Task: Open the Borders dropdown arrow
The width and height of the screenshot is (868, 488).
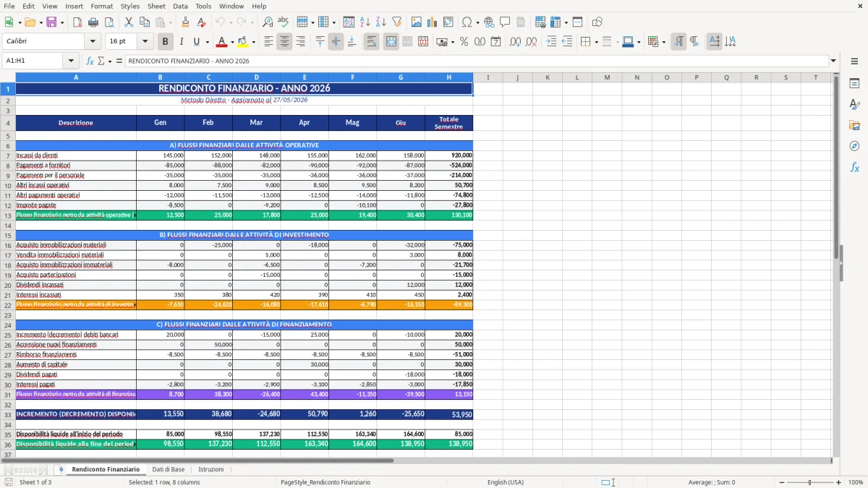Action: click(x=595, y=42)
